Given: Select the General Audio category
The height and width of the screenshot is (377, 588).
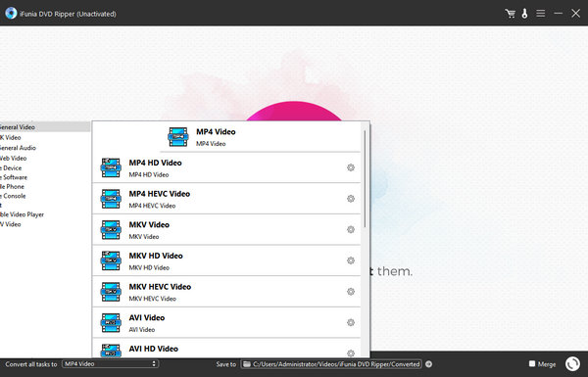Looking at the screenshot, I should (18, 148).
